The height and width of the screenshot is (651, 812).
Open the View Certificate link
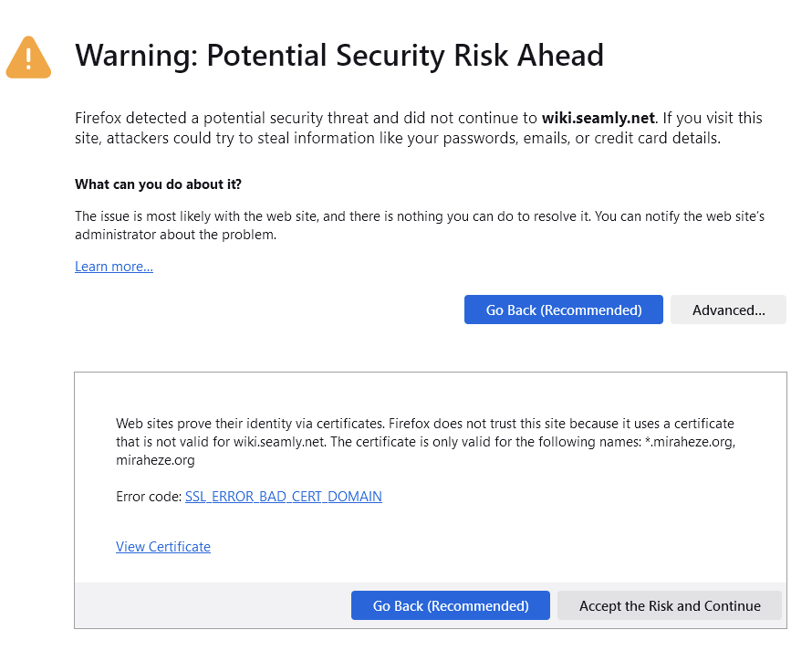tap(162, 547)
